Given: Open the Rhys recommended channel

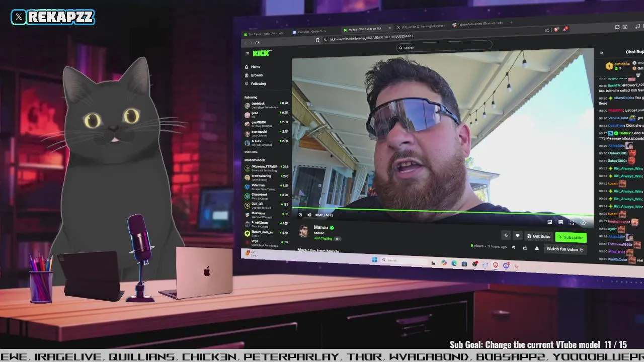Looking at the screenshot, I should click(266, 243).
